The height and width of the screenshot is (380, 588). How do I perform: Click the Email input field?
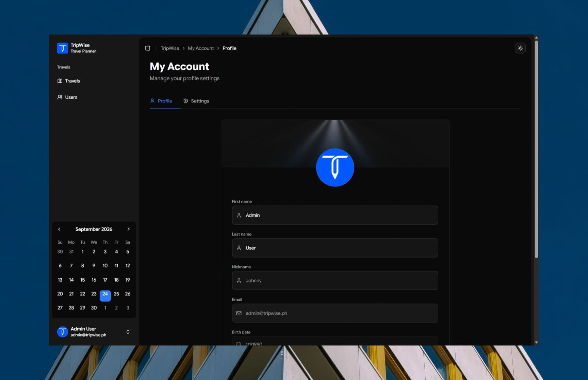[335, 313]
